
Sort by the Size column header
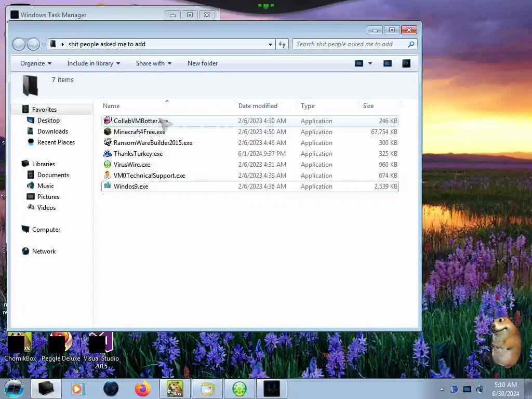(368, 106)
